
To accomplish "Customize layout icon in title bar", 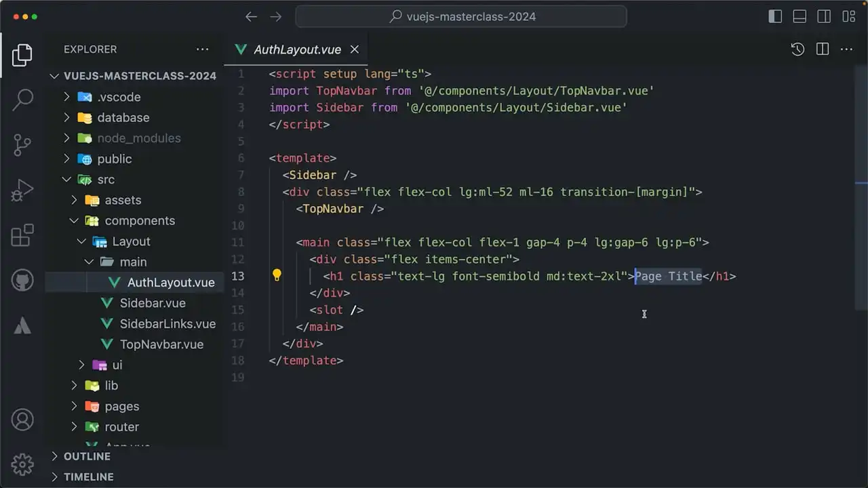I will click(x=848, y=17).
